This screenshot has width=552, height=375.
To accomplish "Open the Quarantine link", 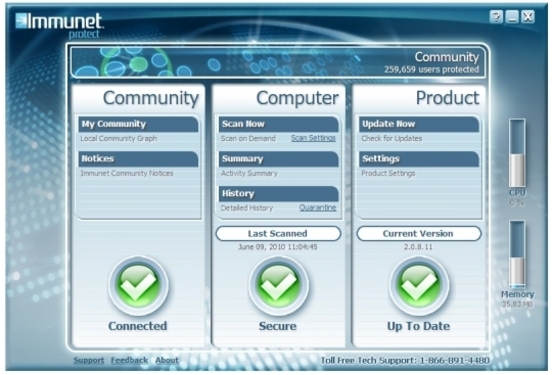I will [318, 208].
